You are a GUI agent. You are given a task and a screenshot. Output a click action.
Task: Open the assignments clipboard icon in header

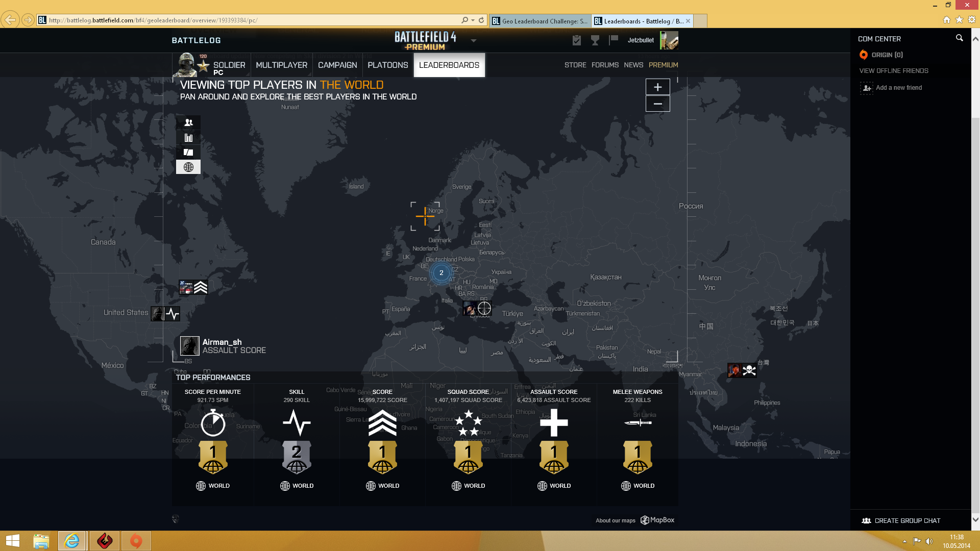pyautogui.click(x=577, y=40)
